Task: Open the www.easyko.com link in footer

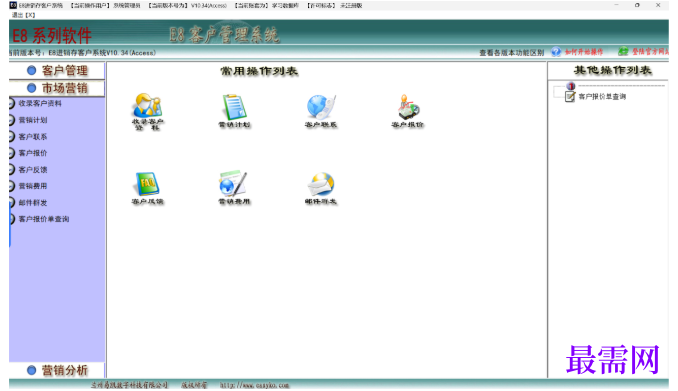Action: click(254, 385)
